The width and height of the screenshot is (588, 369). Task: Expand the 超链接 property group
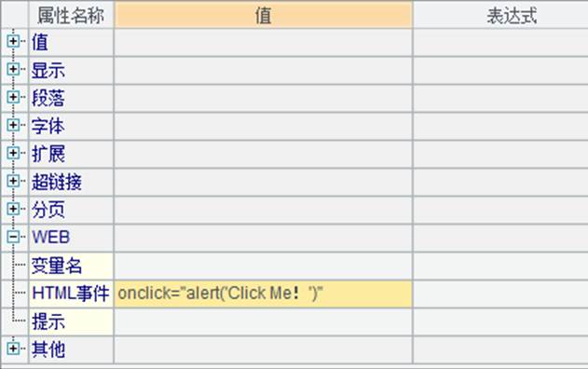pyautogui.click(x=13, y=181)
